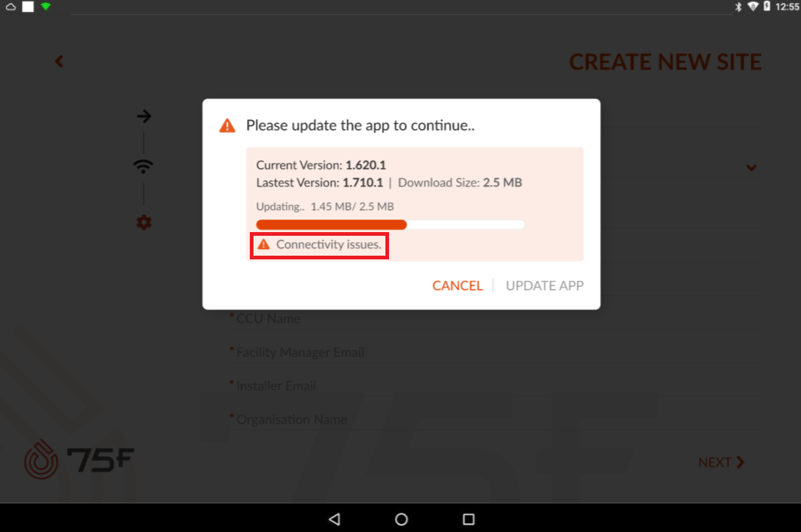Click the back chevron icon at top left
801x532 pixels.
[59, 61]
